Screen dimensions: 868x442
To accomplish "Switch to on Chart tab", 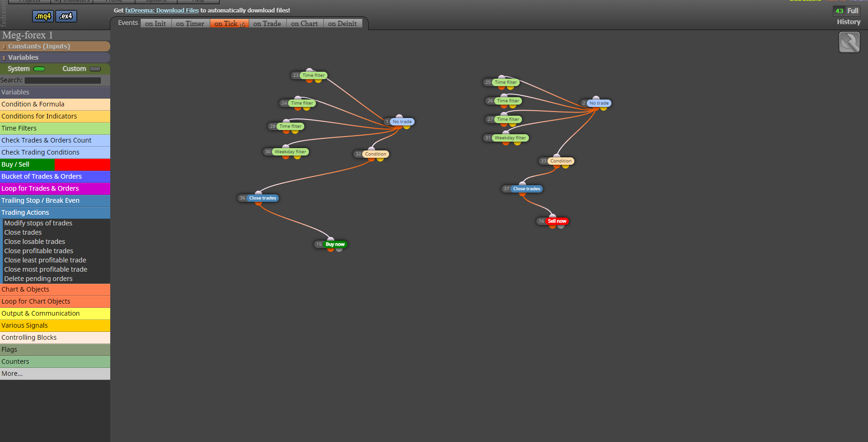I will pos(305,24).
